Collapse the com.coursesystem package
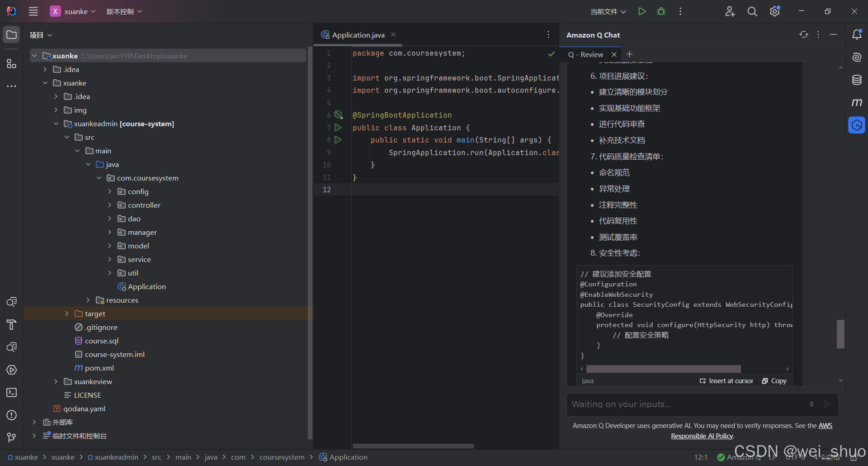 click(x=99, y=178)
